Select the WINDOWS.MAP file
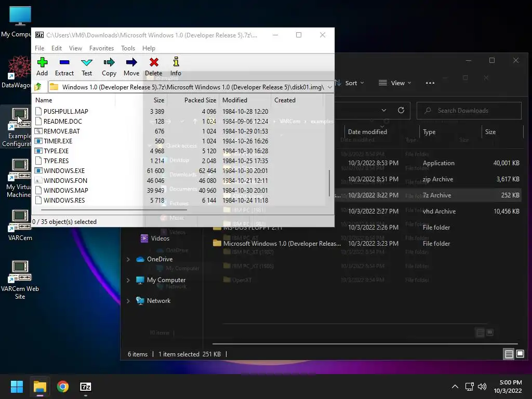Screen dimensions: 532x399 (x=65, y=190)
